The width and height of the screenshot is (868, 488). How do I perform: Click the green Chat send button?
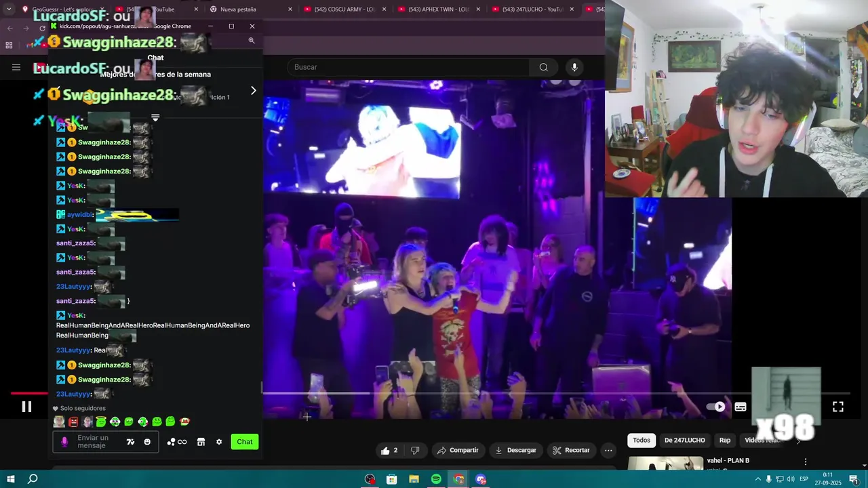pos(245,442)
